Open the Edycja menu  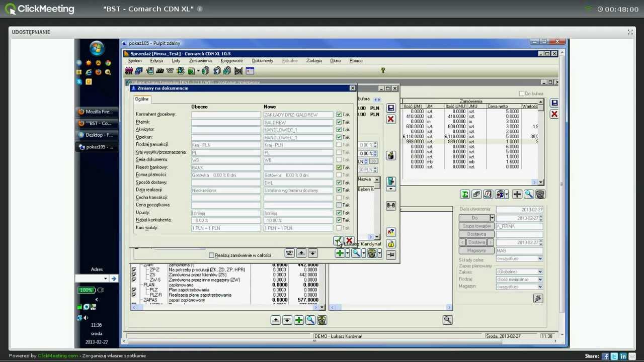pyautogui.click(x=156, y=61)
